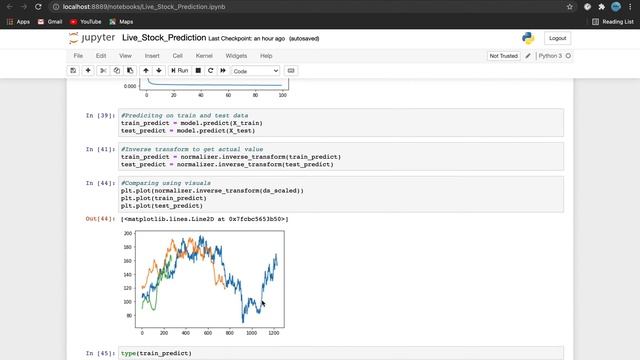Open the Help menu
The image size is (640, 360).
pos(266,56)
